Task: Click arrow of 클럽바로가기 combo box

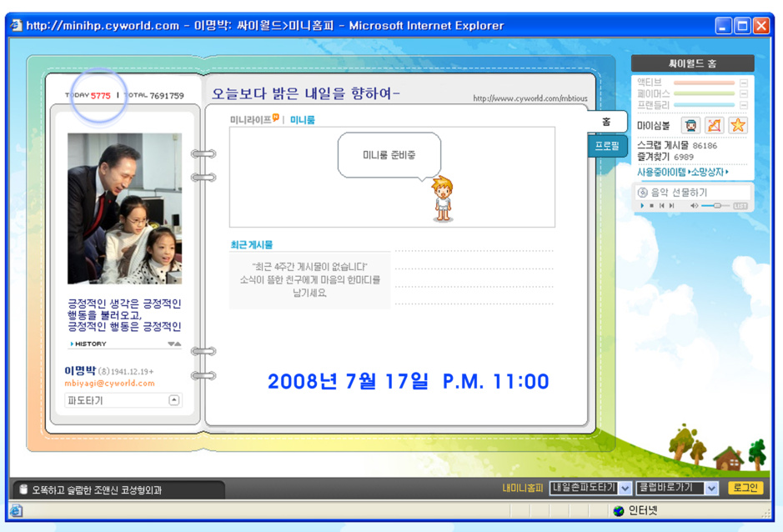Action: pyautogui.click(x=711, y=489)
